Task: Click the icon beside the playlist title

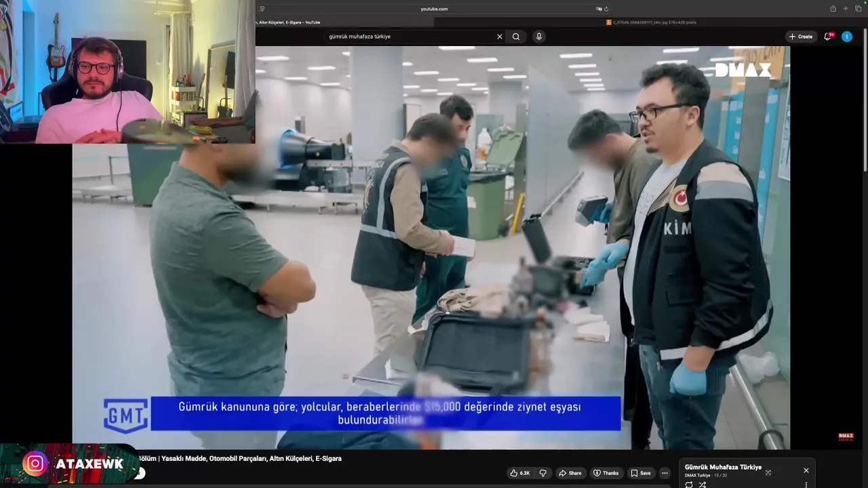Action: 768,472
